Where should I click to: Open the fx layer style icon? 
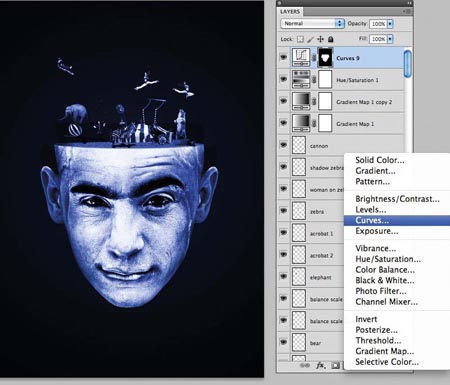320,366
